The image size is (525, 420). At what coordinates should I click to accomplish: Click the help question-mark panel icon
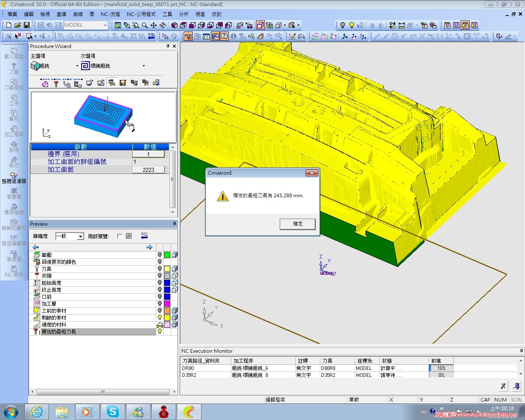(x=224, y=36)
